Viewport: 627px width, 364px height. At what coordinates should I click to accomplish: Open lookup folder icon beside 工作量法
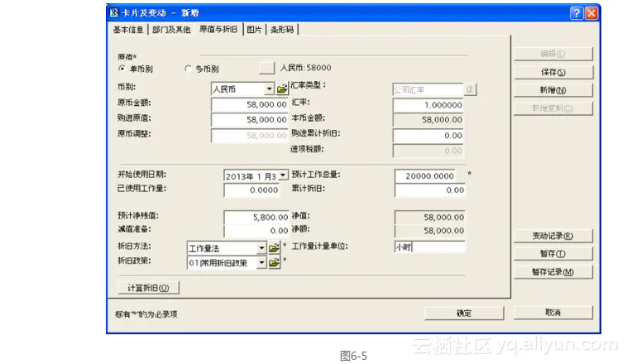(x=274, y=248)
